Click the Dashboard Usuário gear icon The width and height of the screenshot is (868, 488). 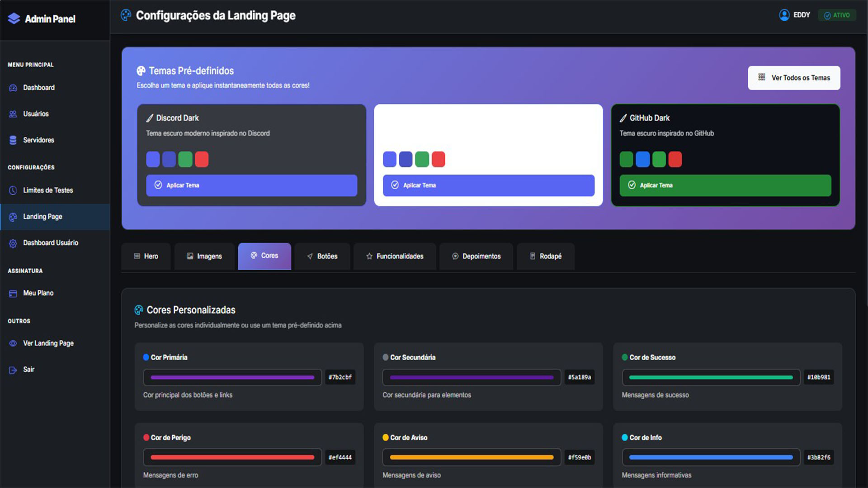point(13,243)
